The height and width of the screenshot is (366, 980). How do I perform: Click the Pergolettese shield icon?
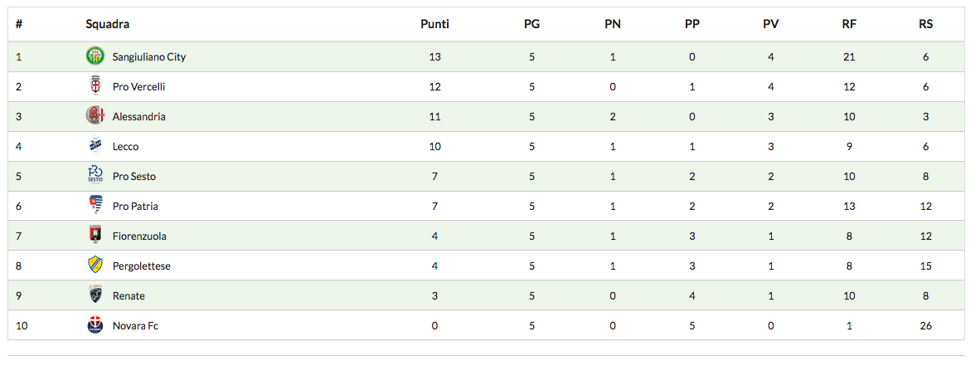tap(95, 266)
